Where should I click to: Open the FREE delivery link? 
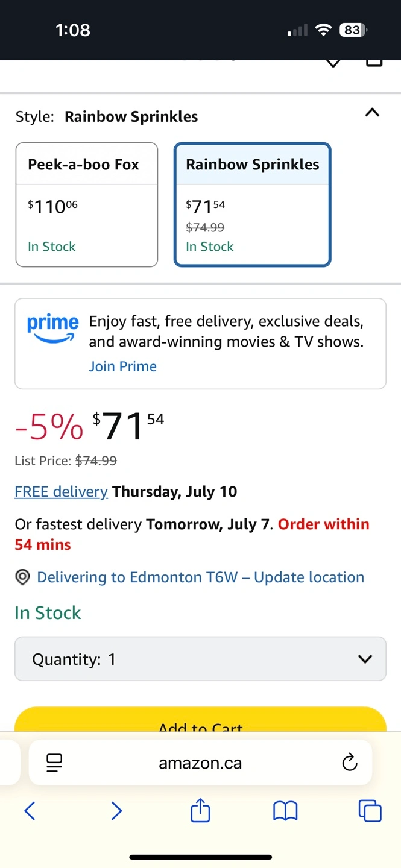click(x=61, y=492)
